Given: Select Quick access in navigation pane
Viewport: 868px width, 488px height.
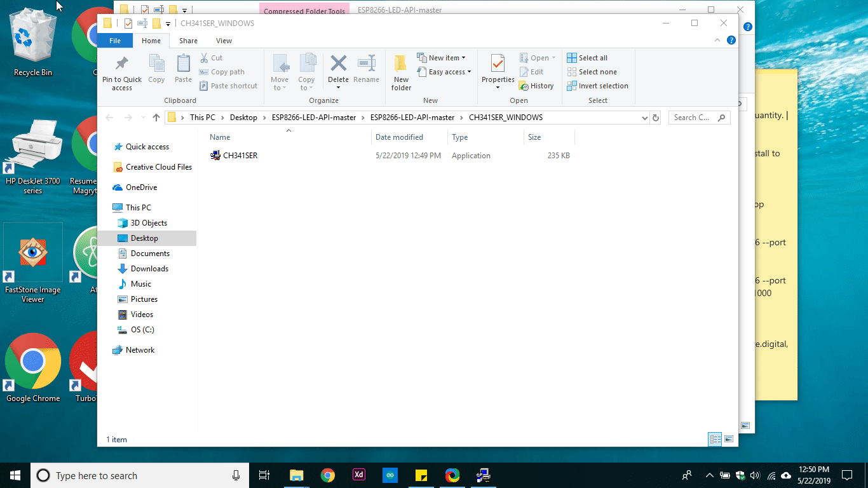Looking at the screenshot, I should pyautogui.click(x=147, y=147).
